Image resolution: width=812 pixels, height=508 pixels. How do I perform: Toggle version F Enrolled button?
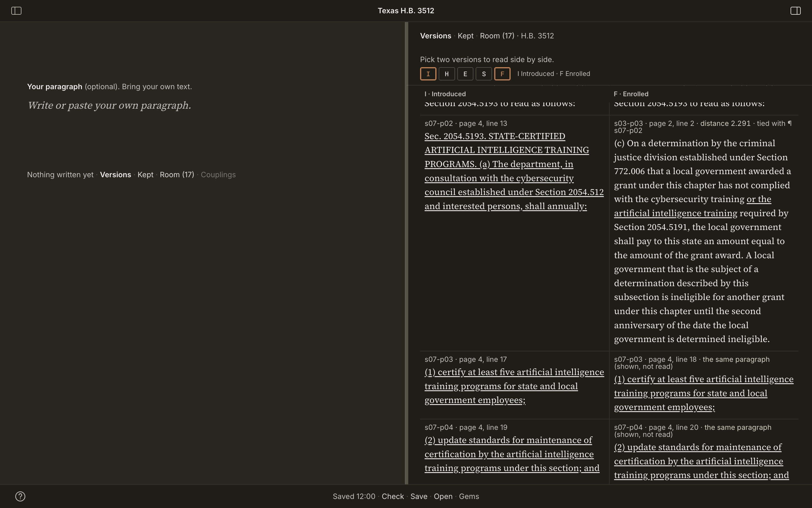(x=502, y=74)
